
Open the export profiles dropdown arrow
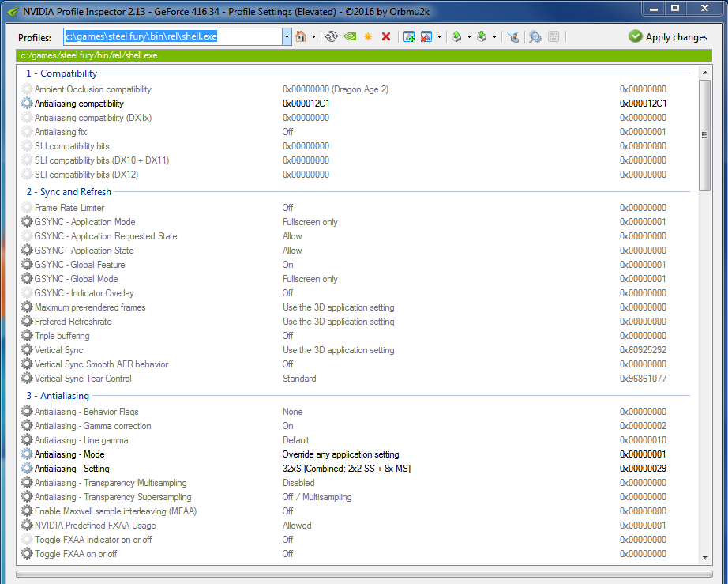click(x=469, y=36)
